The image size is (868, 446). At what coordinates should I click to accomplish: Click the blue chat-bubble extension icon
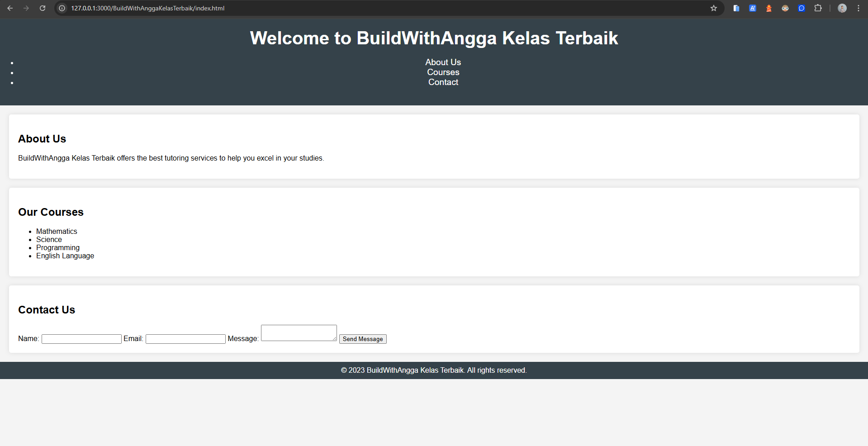click(x=802, y=8)
